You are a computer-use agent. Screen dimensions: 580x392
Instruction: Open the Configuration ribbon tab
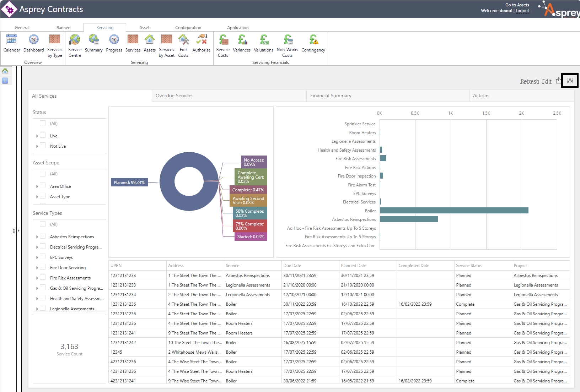point(188,28)
